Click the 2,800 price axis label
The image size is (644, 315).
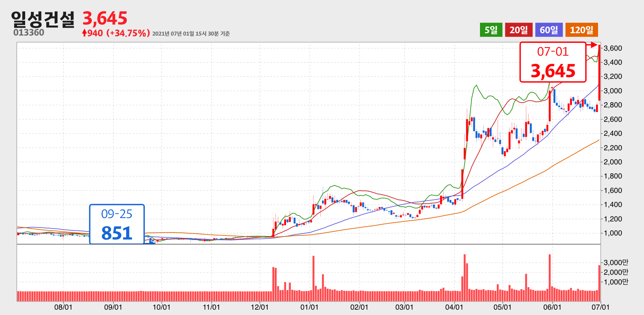pyautogui.click(x=613, y=105)
